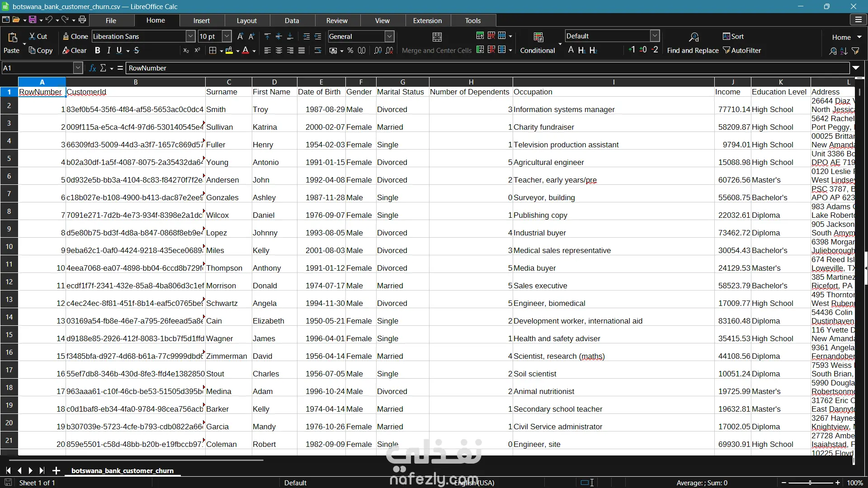Toggle Center Horizontally alignment
Viewport: 868px width, 488px height.
(278, 51)
